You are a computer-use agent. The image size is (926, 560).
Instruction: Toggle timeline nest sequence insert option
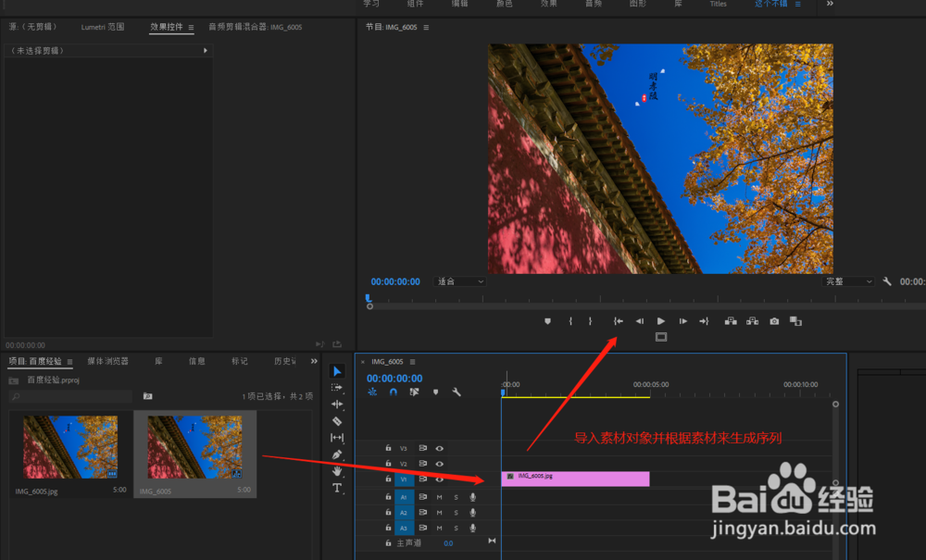(x=372, y=392)
